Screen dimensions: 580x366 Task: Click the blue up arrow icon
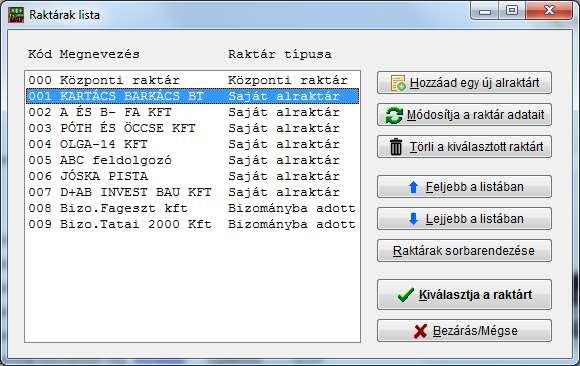coord(413,187)
